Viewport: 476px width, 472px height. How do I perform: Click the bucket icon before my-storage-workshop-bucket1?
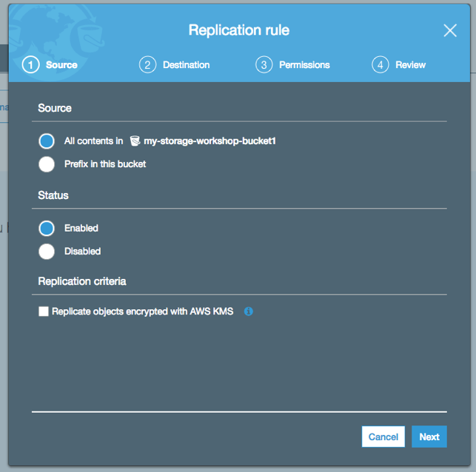pyautogui.click(x=135, y=141)
